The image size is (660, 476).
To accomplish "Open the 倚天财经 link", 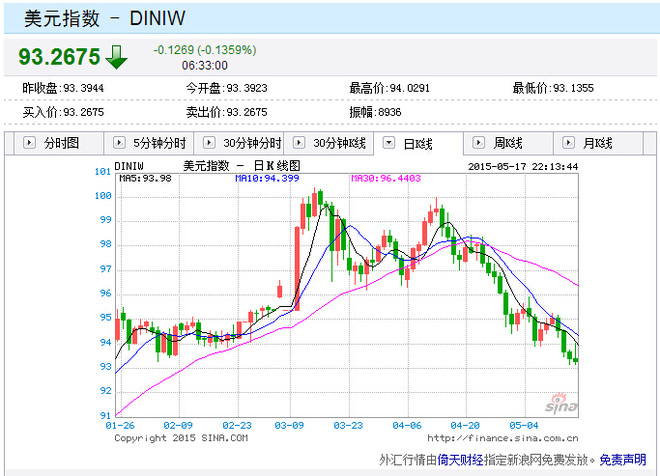I will tap(460, 460).
